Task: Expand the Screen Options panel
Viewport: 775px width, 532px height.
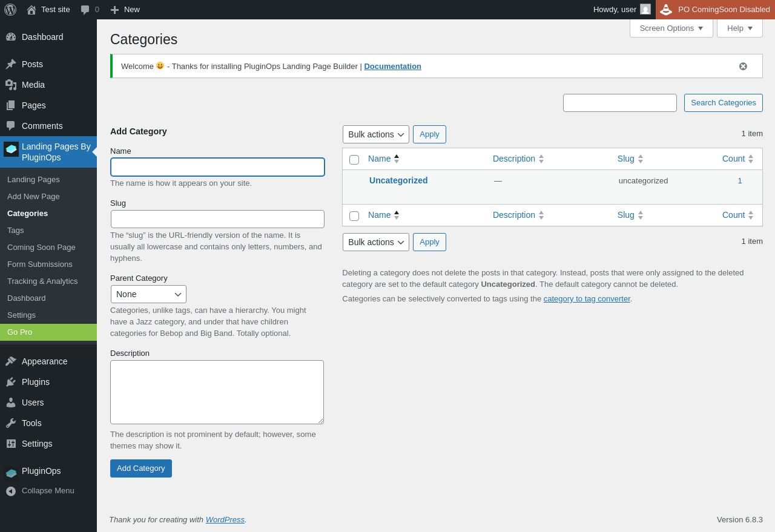Action: coord(671,28)
